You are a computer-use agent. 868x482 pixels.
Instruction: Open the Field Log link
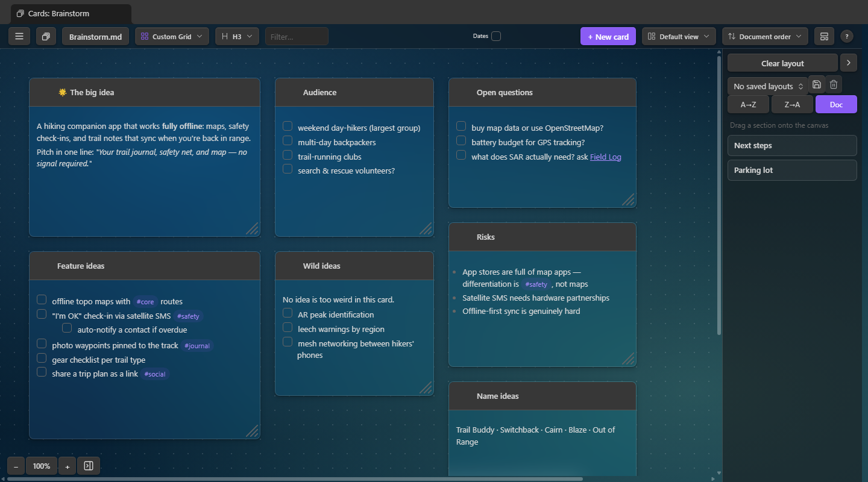pos(605,157)
